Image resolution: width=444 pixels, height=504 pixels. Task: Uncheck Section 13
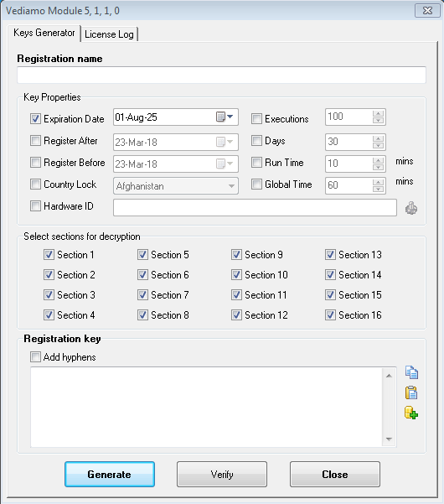tap(330, 255)
